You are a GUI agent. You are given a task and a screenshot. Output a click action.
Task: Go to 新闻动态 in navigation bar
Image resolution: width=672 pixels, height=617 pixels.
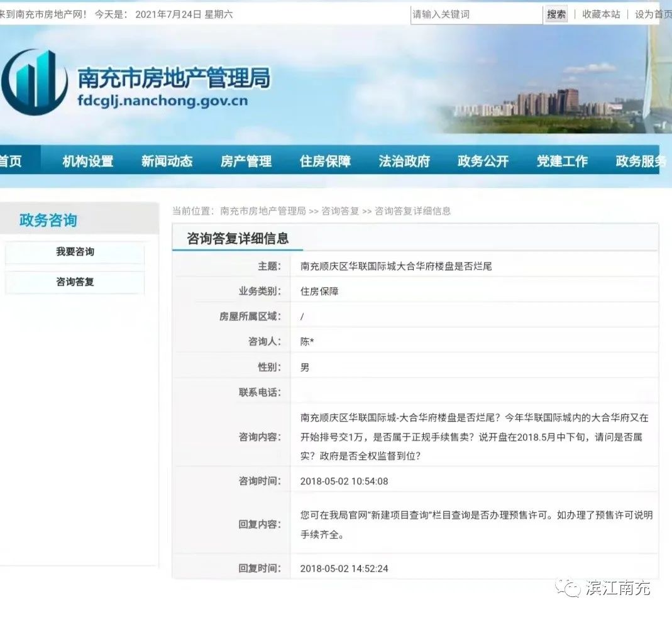tap(167, 161)
